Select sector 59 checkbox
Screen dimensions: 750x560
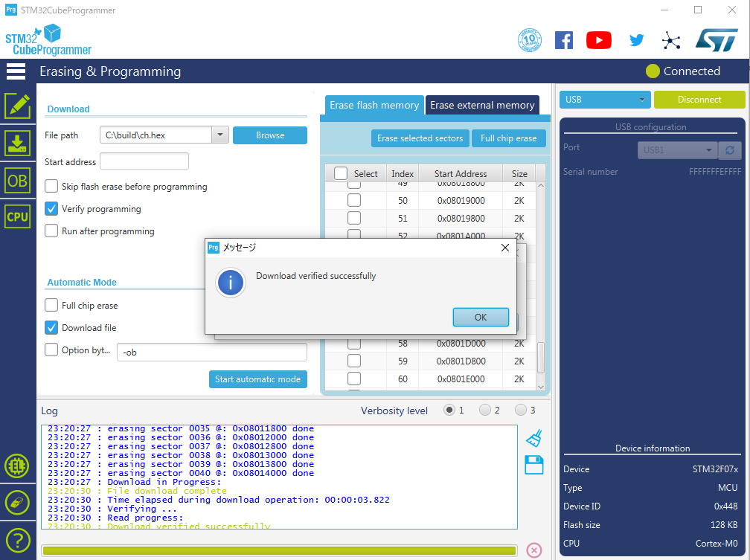(354, 361)
